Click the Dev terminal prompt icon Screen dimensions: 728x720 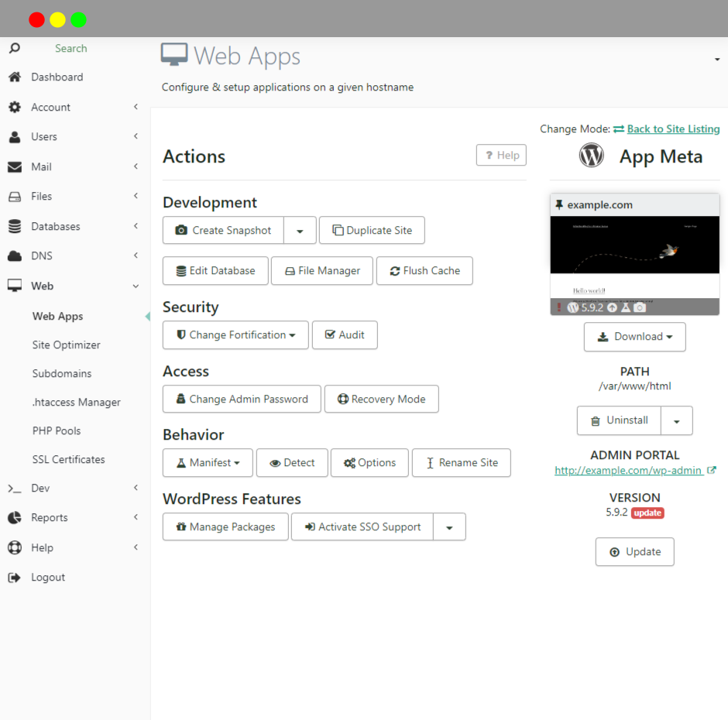coord(15,489)
